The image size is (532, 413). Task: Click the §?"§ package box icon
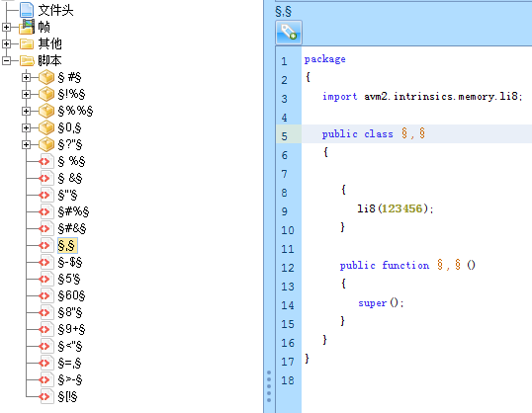point(46,144)
